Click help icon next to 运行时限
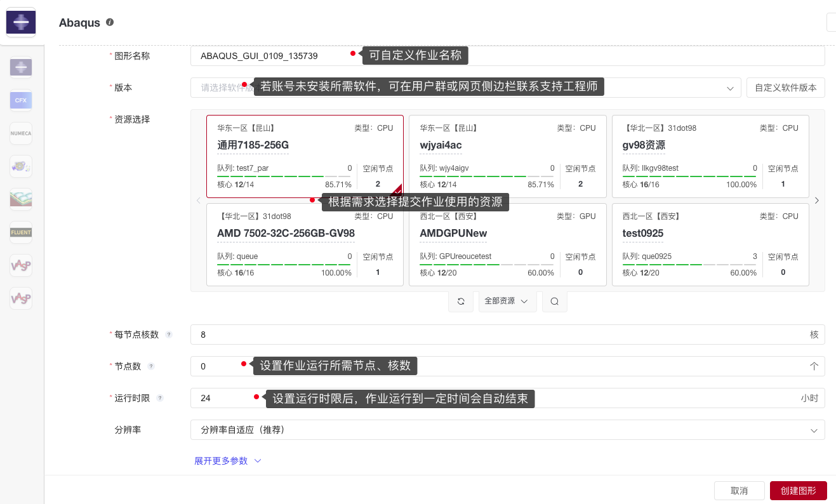 (x=160, y=398)
